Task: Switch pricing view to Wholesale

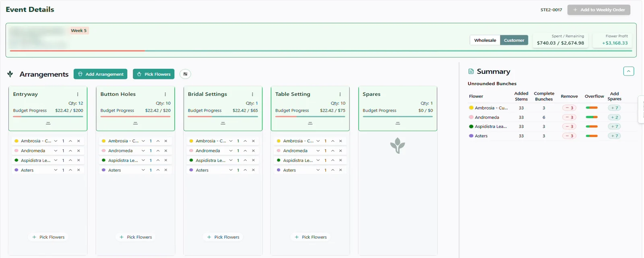Action: coord(485,40)
